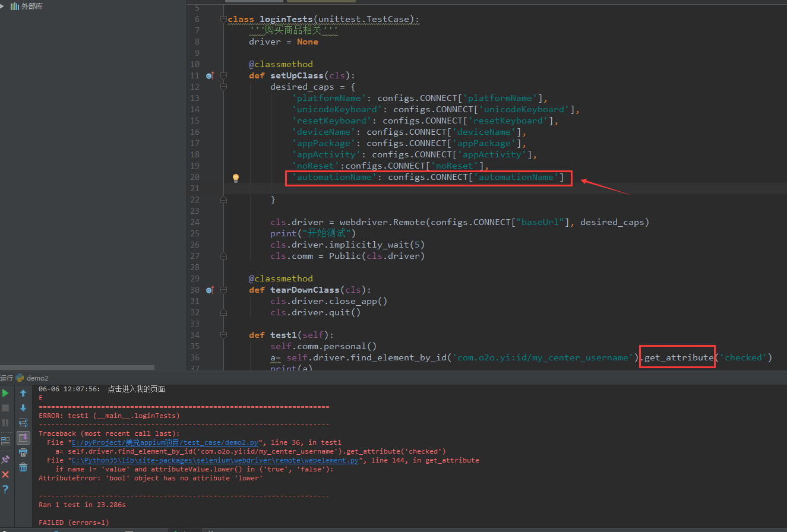Collapse the desired_caps dict fold at line 12
Viewport: 787px width, 532px height.
[x=224, y=87]
